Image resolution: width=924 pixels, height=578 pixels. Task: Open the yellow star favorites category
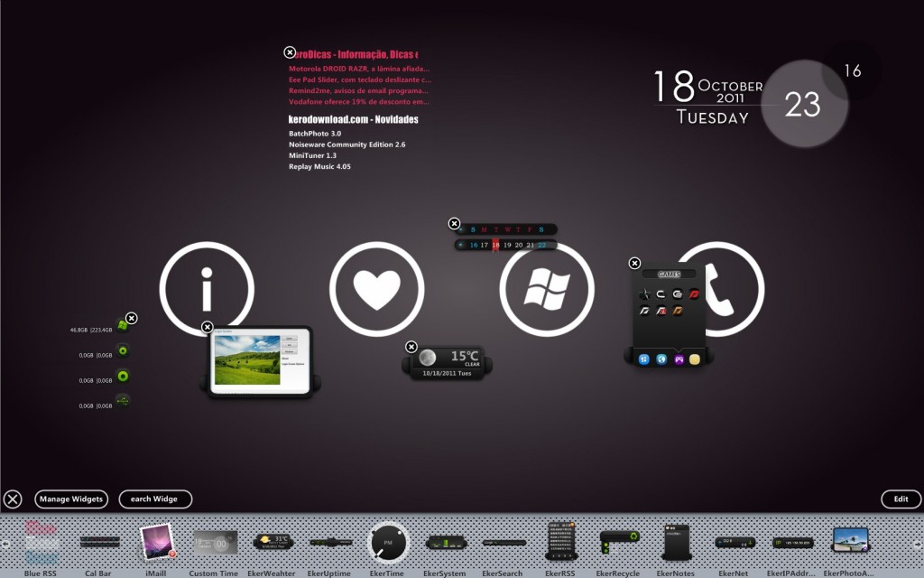(x=695, y=359)
